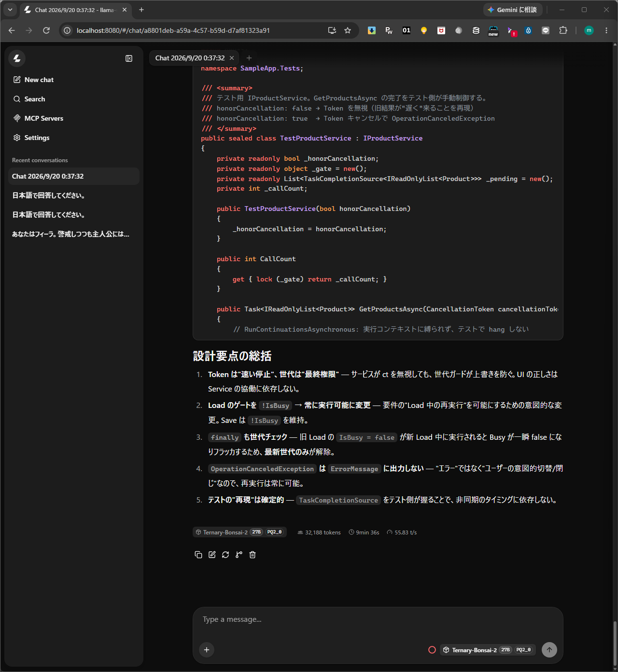
Task: Click the Recent conversations label
Action: coord(40,160)
